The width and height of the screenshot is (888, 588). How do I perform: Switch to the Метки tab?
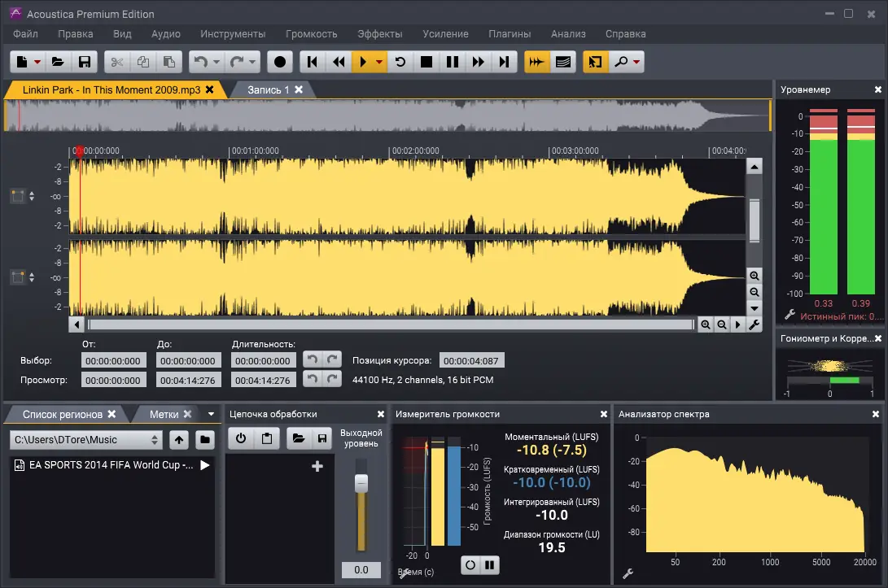[164, 414]
